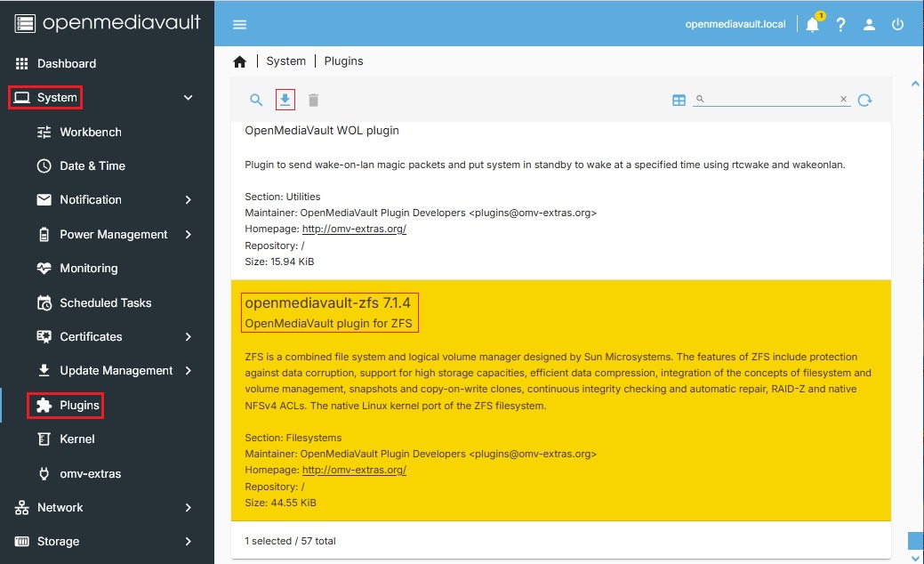Clear the search field with X
924x564 pixels.
(844, 100)
